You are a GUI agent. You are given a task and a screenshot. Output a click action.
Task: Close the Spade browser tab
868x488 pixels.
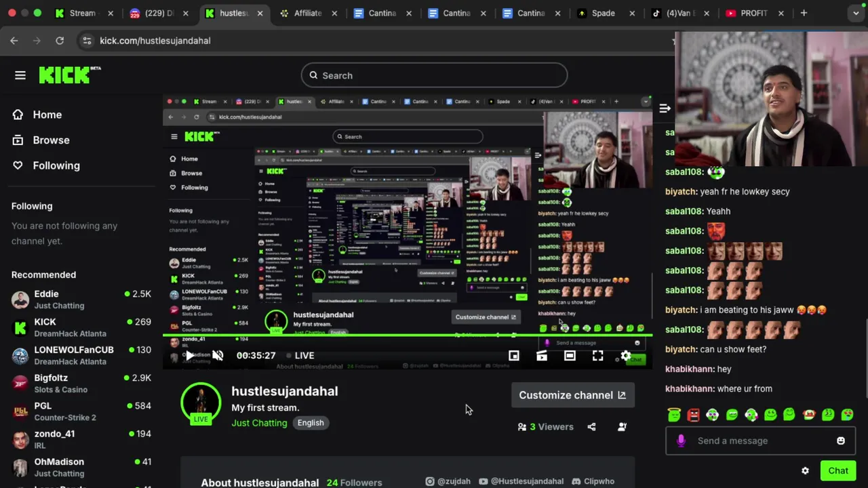632,13
